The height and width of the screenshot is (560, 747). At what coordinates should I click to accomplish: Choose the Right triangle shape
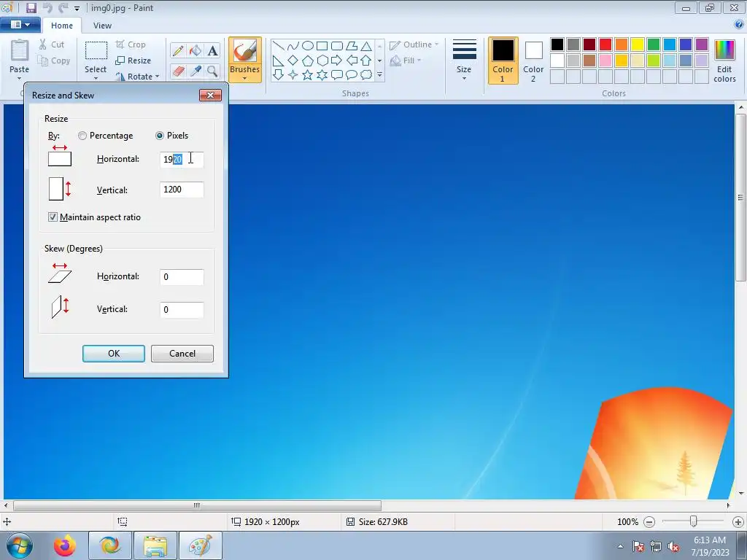point(278,61)
